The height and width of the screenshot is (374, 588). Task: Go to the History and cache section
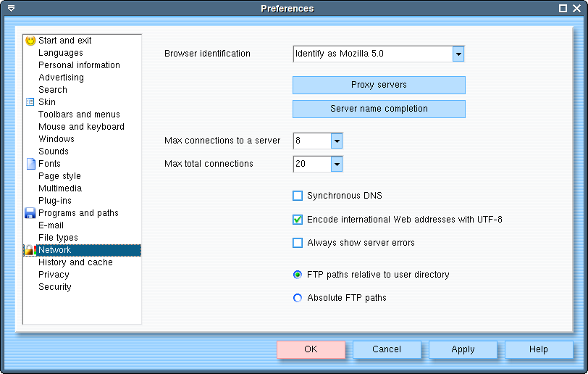point(75,262)
